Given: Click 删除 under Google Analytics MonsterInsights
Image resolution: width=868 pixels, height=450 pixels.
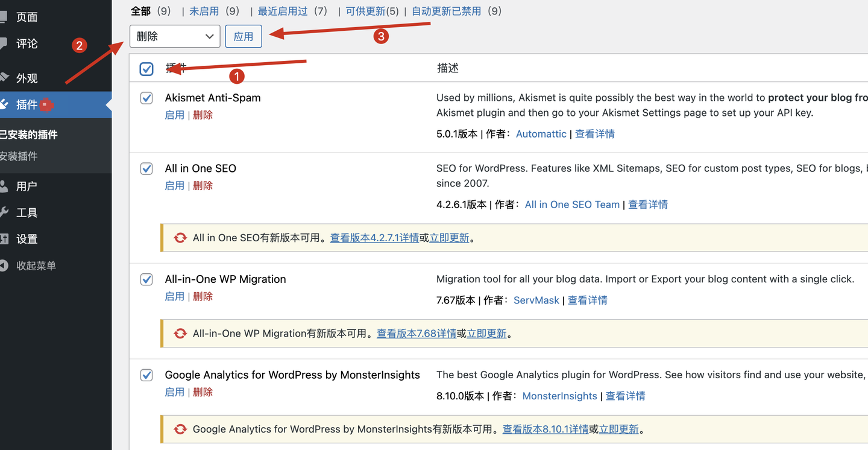Looking at the screenshot, I should click(x=203, y=392).
